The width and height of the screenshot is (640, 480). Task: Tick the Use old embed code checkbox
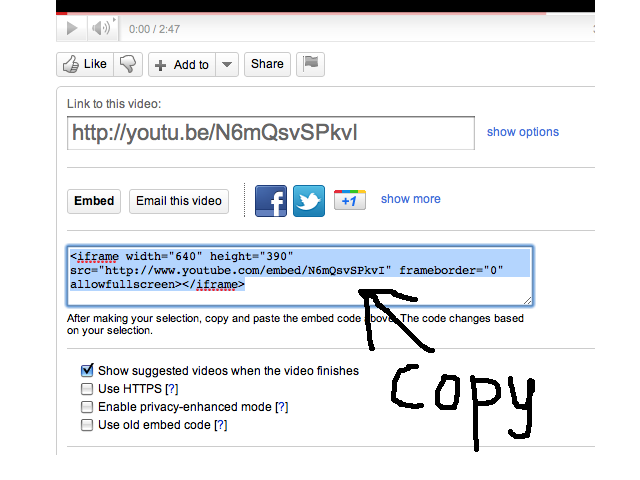[87, 425]
